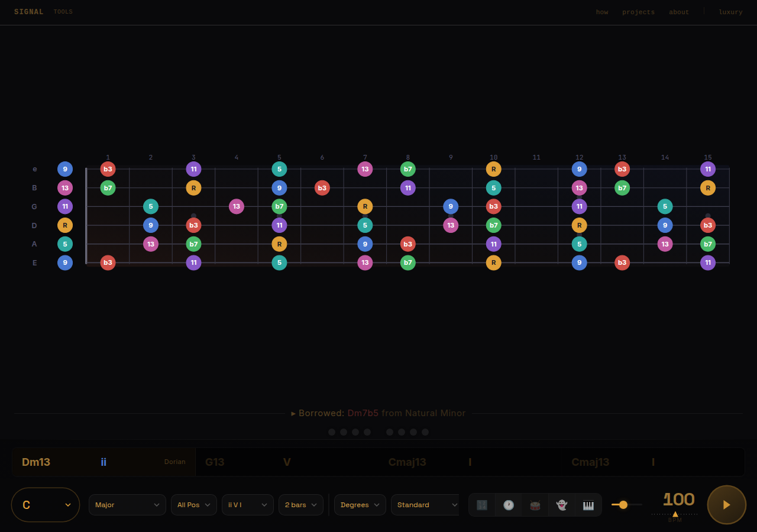Image resolution: width=757 pixels, height=532 pixels.
Task: Toggle the fret numbers grid icon
Action: [x=482, y=505]
